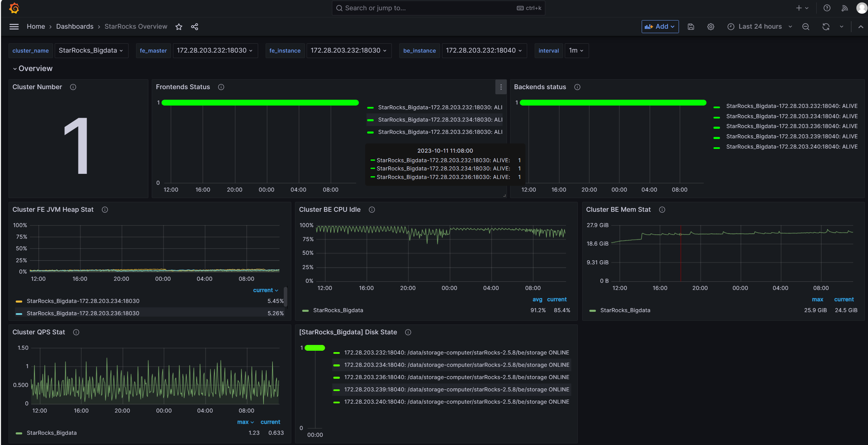Go to Home breadcrumb
Image resolution: width=868 pixels, height=445 pixels.
click(x=36, y=27)
